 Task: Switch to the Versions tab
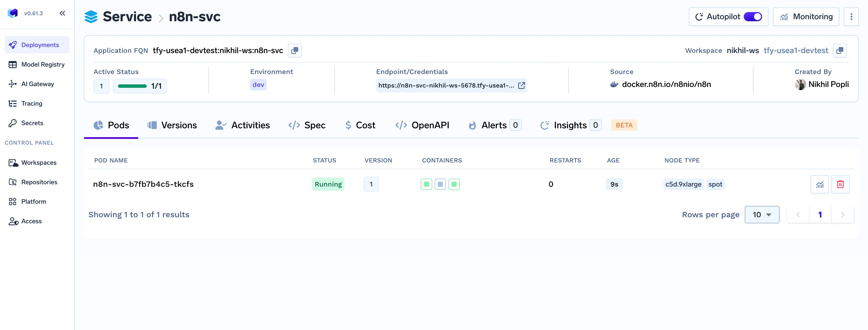tap(172, 125)
